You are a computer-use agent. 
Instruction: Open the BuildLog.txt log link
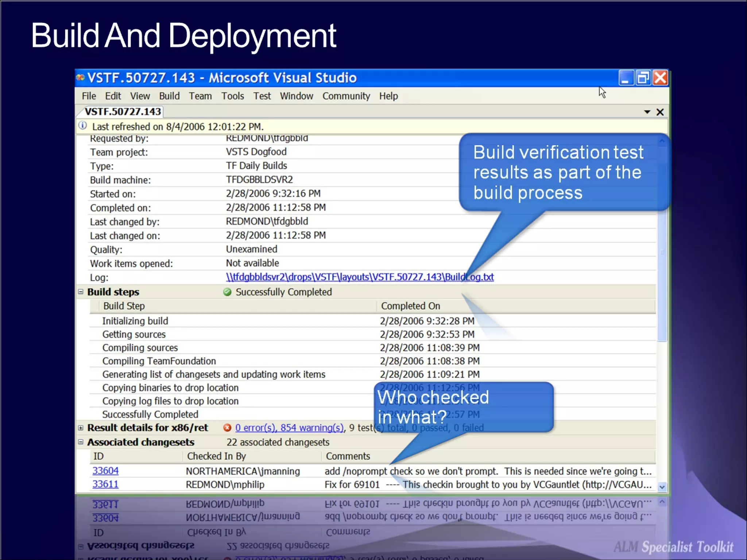point(360,277)
